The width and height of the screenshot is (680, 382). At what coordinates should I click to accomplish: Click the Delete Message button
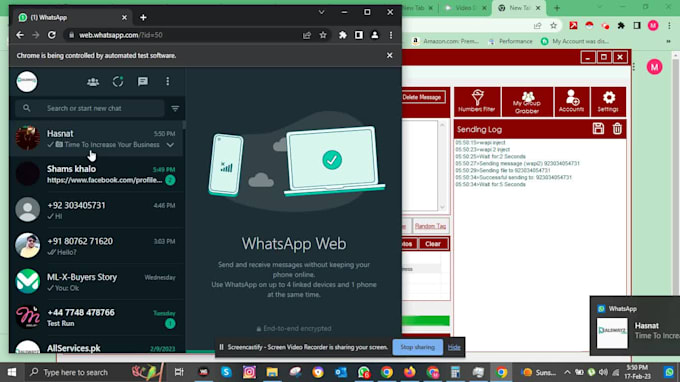422,97
